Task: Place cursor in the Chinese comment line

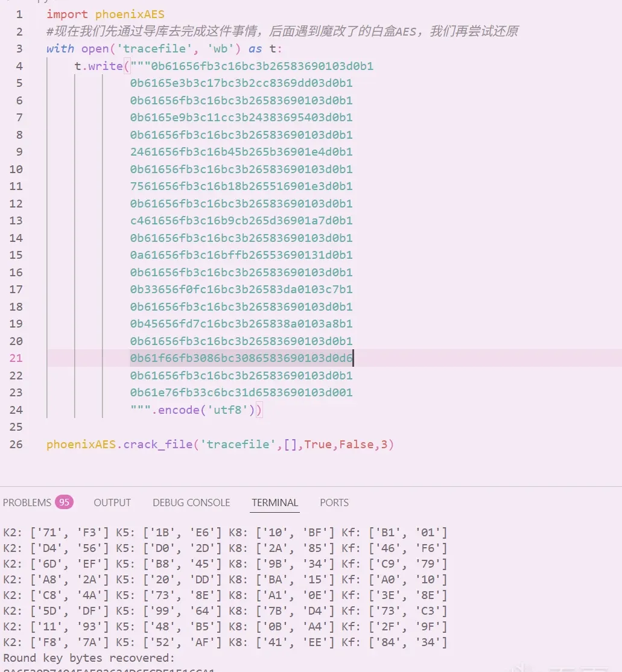Action: pos(282,31)
